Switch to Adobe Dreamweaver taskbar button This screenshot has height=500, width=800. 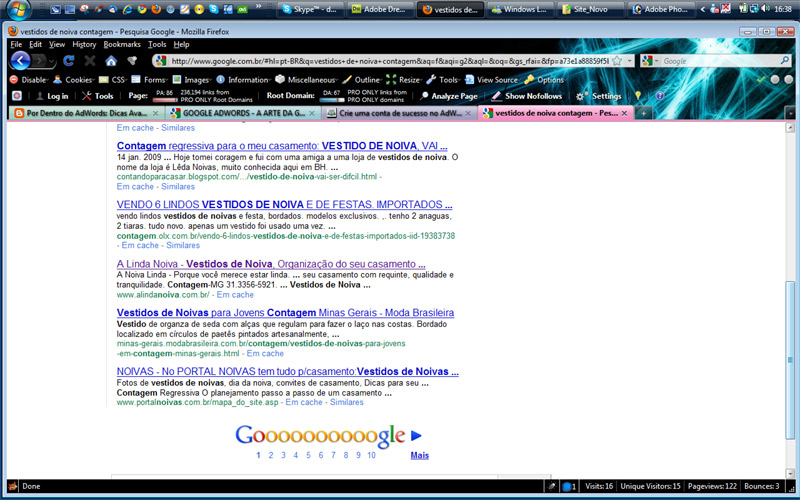380,9
